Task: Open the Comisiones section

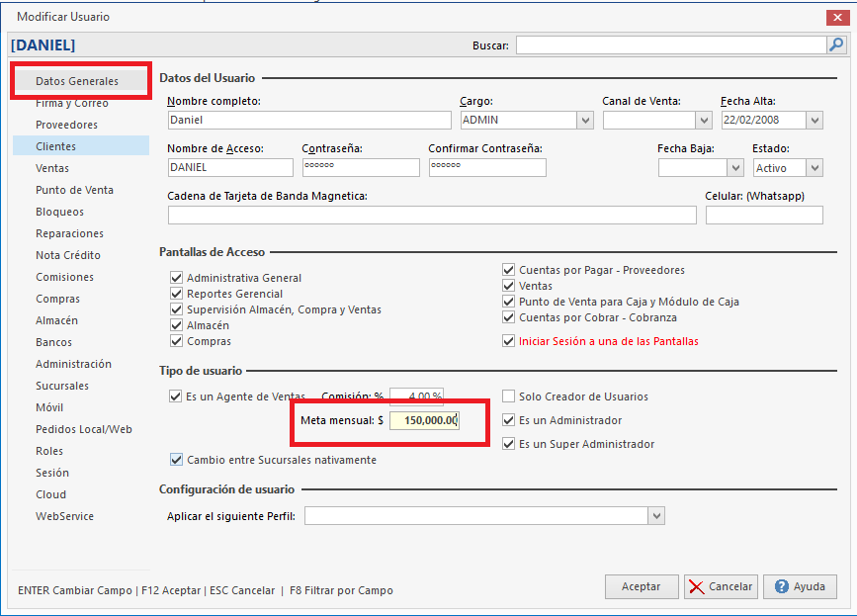Action: coord(81,277)
